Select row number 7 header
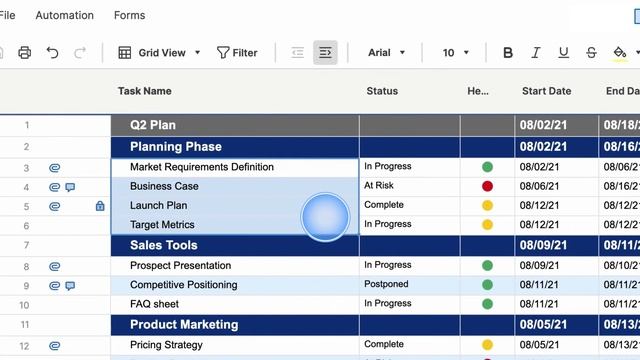This screenshot has height=360, width=640. [x=26, y=245]
